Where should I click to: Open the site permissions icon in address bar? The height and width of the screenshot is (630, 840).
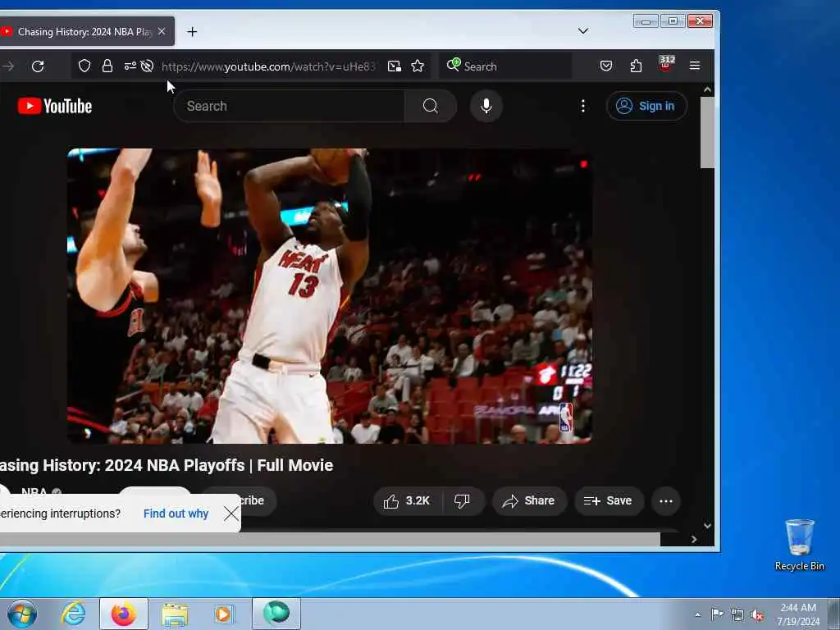click(x=130, y=66)
